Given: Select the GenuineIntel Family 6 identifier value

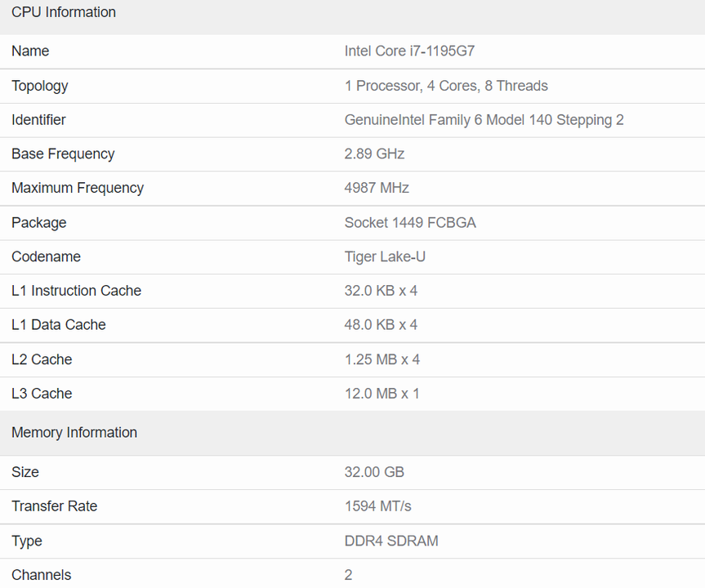Looking at the screenshot, I should click(x=485, y=119).
